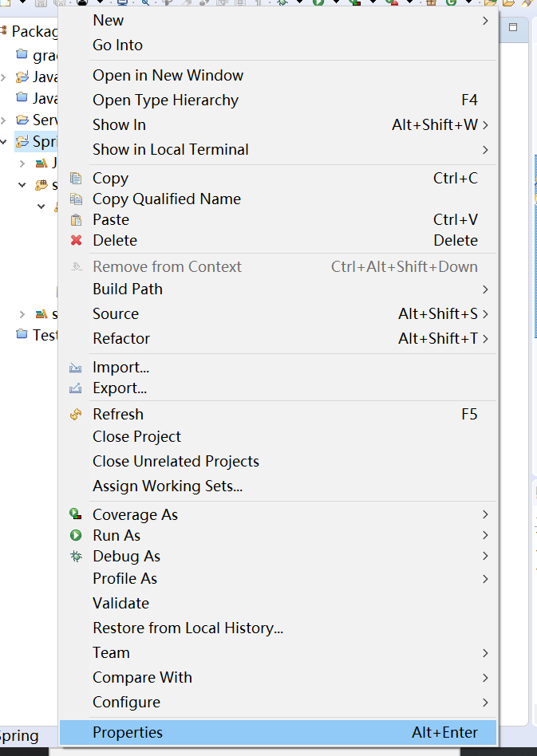The height and width of the screenshot is (756, 537).
Task: Click the Import icon
Action: coord(77,368)
